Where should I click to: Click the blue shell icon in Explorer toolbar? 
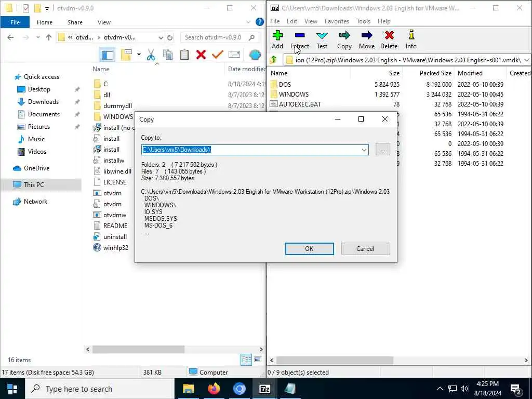coord(255,55)
